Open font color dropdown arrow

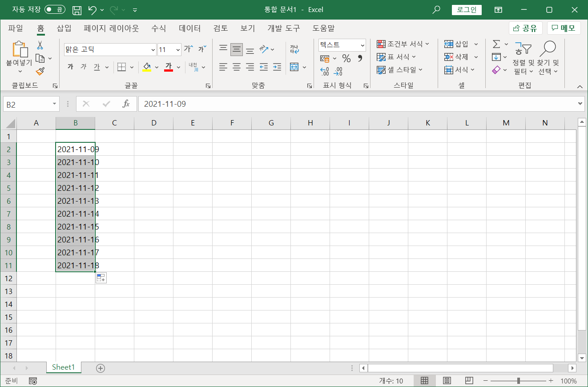pos(178,67)
